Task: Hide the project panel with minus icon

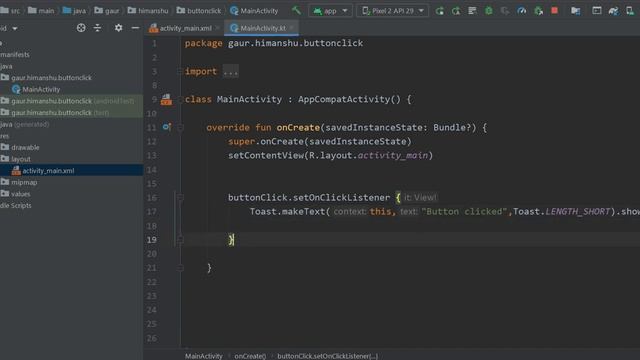Action: tap(135, 28)
